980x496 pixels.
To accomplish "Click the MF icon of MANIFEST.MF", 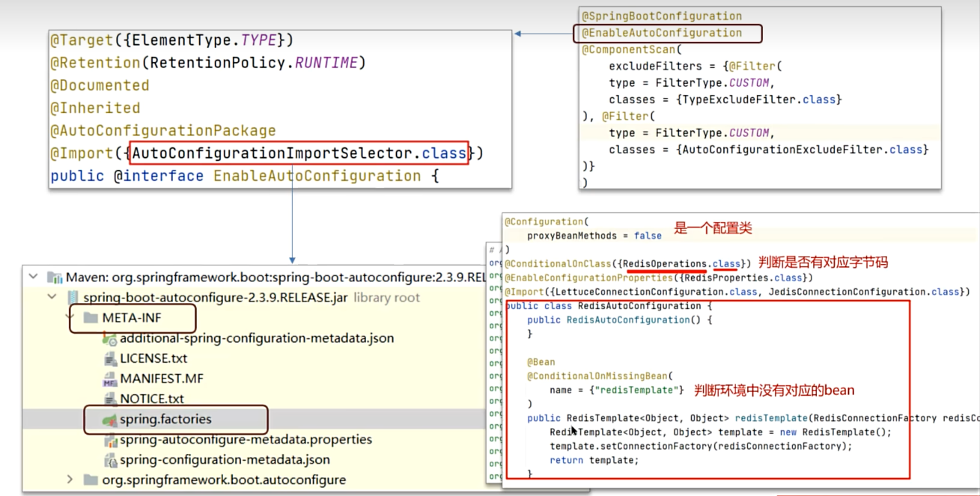I will coord(109,379).
